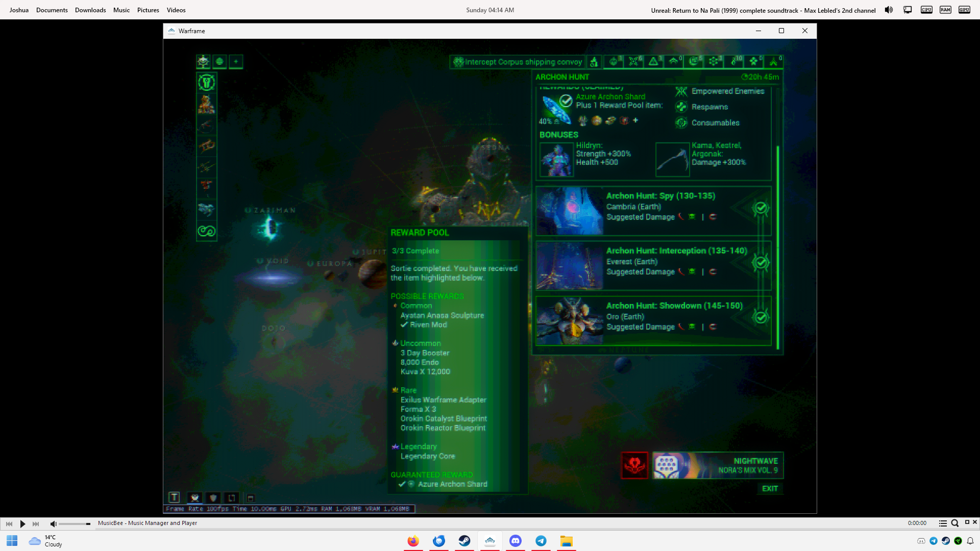Mute the MusicBee volume speaker icon
This screenshot has width=980, height=551.
coord(53,523)
